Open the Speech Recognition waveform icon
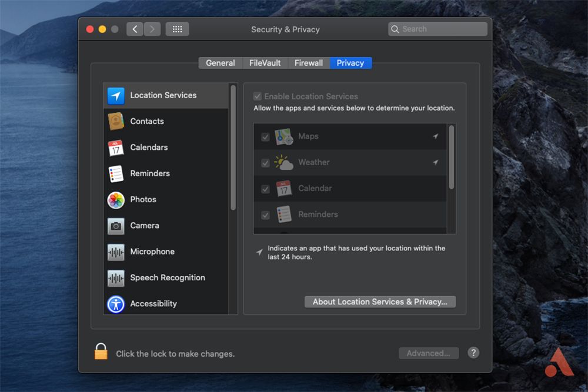Screen dimensions: 588x392 tap(116, 278)
